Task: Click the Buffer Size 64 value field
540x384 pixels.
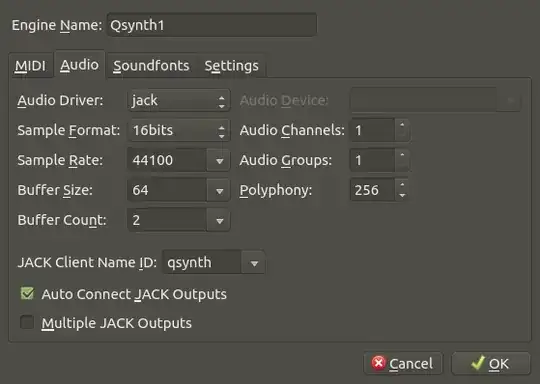Action: (167, 190)
